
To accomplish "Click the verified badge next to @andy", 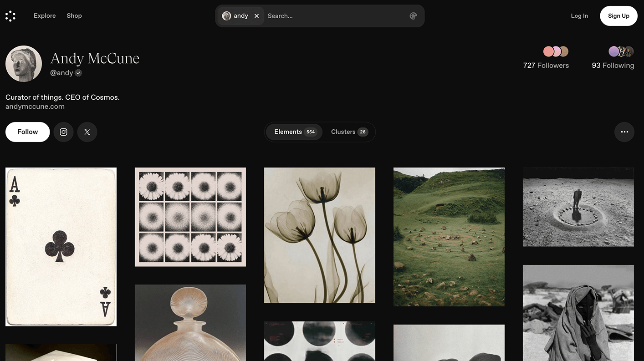I will tap(78, 73).
